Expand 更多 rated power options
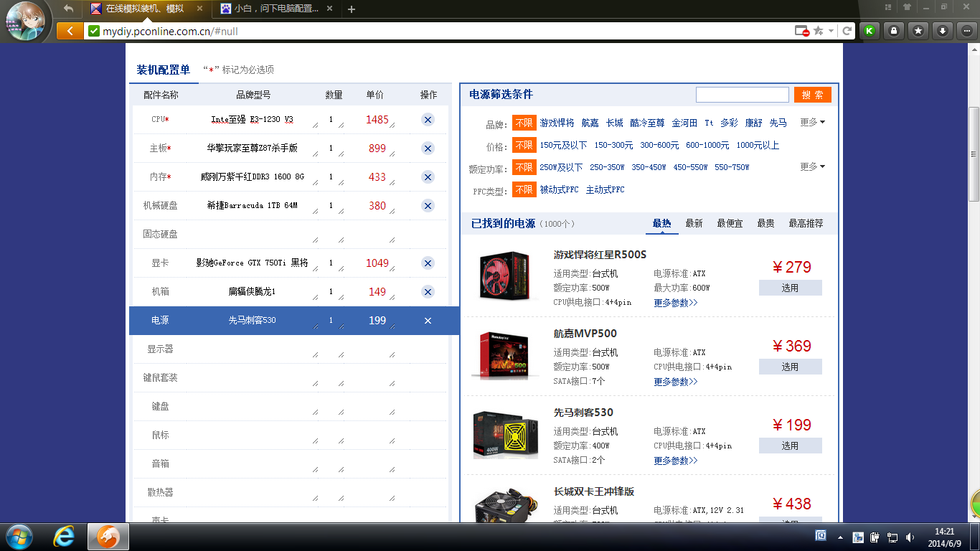This screenshot has height=551, width=980. point(812,166)
